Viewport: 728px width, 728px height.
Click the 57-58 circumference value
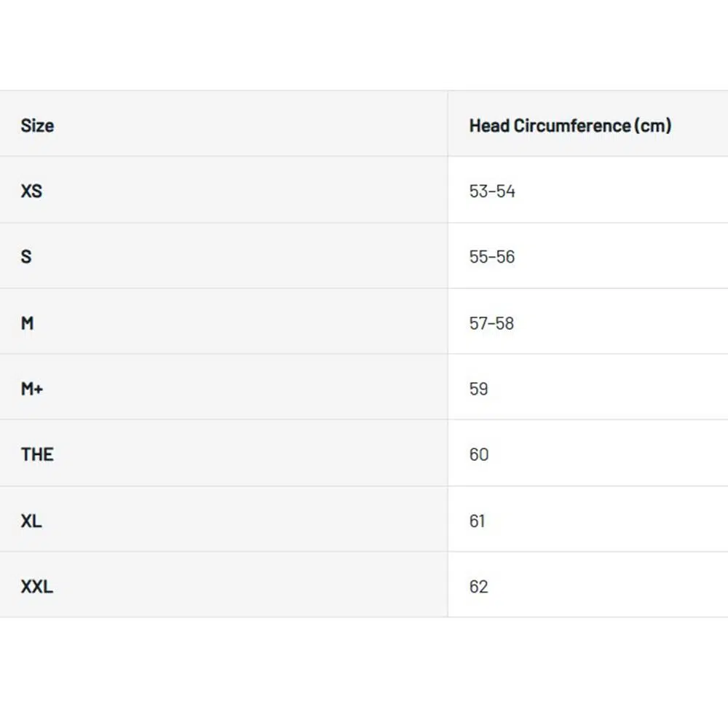(492, 323)
